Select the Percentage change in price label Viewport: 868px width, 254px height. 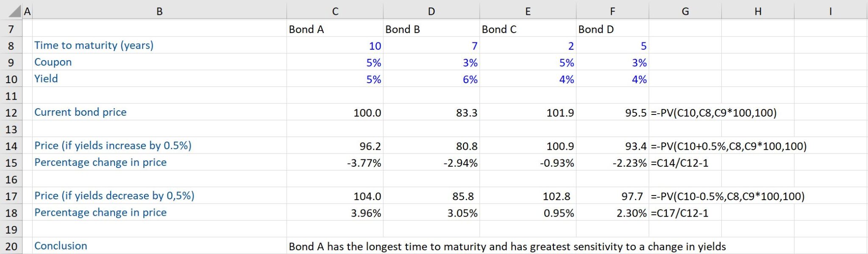pyautogui.click(x=101, y=162)
